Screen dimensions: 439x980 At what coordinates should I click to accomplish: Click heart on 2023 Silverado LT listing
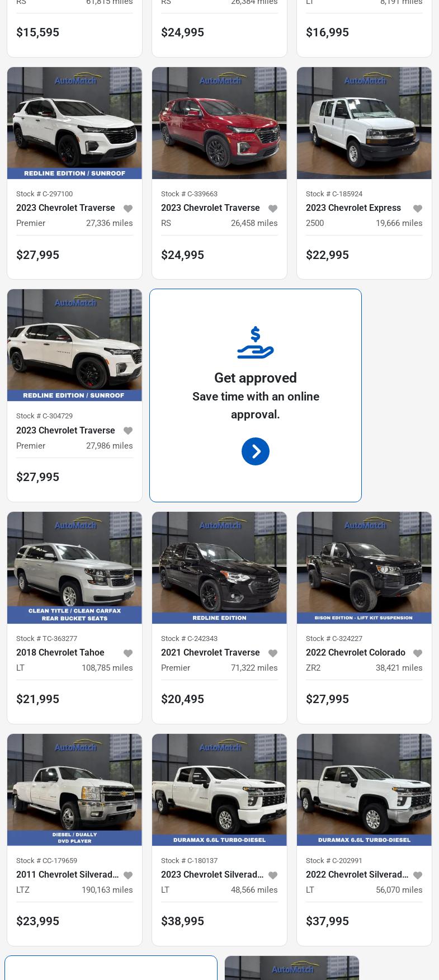[273, 875]
